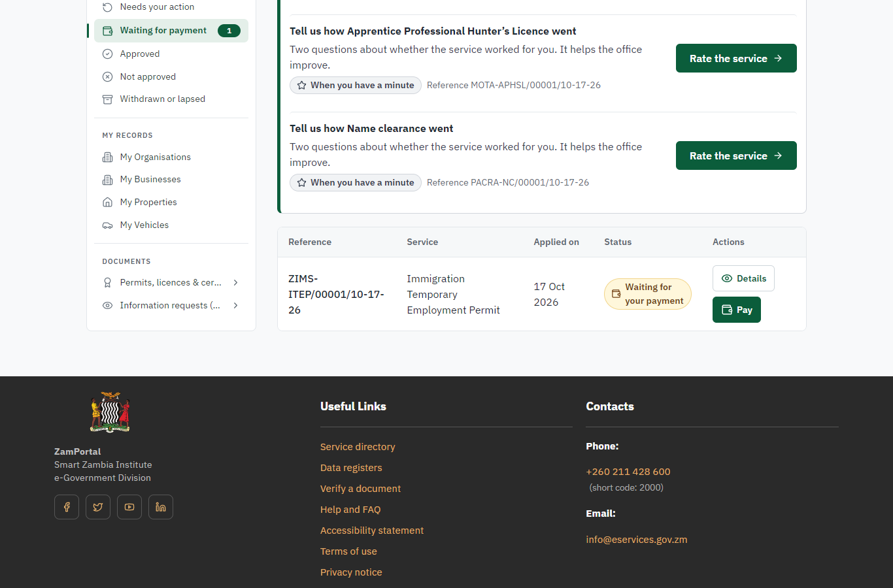Open the Facebook social icon in footer
Screen dimensions: 893x588
67,507
